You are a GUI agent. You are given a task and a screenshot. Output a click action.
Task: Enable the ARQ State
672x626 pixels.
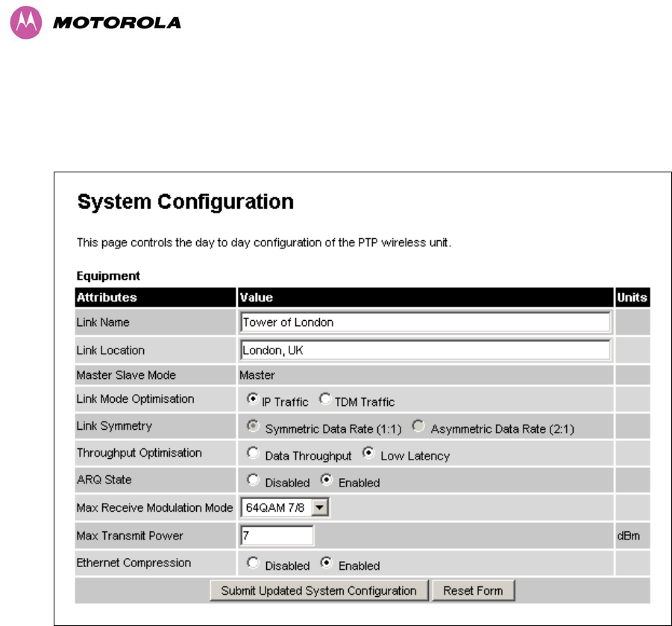click(x=326, y=481)
